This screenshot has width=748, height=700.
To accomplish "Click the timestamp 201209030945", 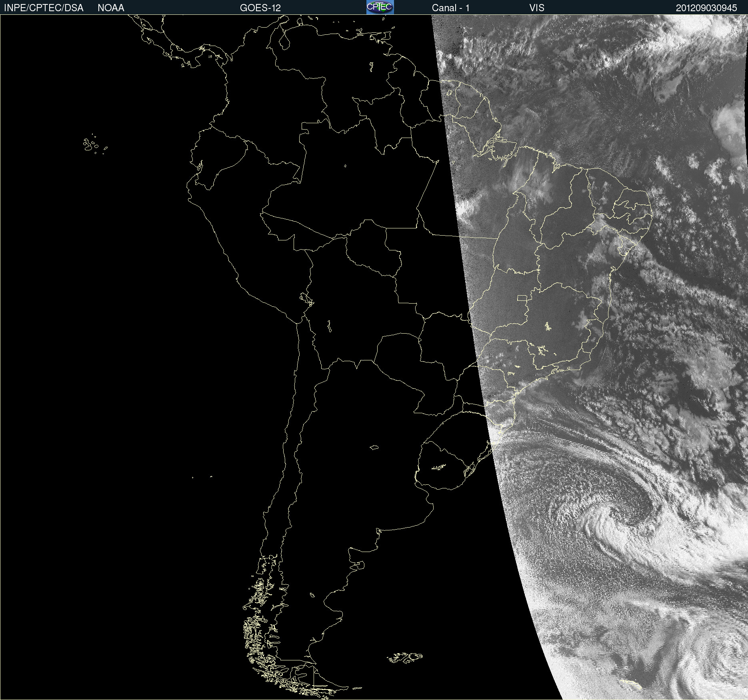I will click(x=706, y=8).
